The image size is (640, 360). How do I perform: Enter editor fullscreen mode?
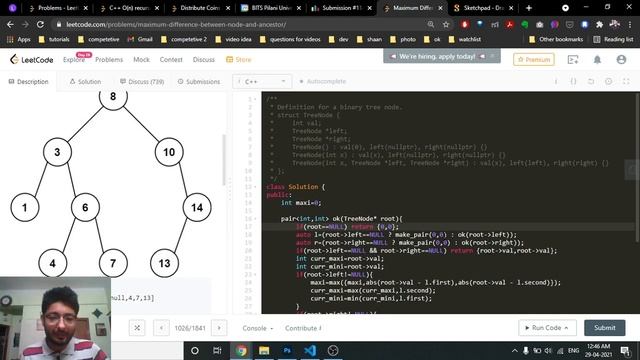click(626, 82)
